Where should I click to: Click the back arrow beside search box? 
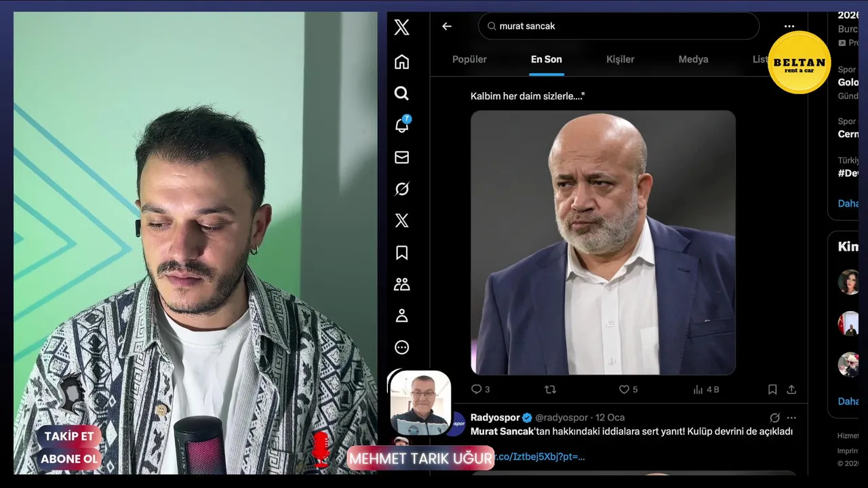pyautogui.click(x=446, y=26)
